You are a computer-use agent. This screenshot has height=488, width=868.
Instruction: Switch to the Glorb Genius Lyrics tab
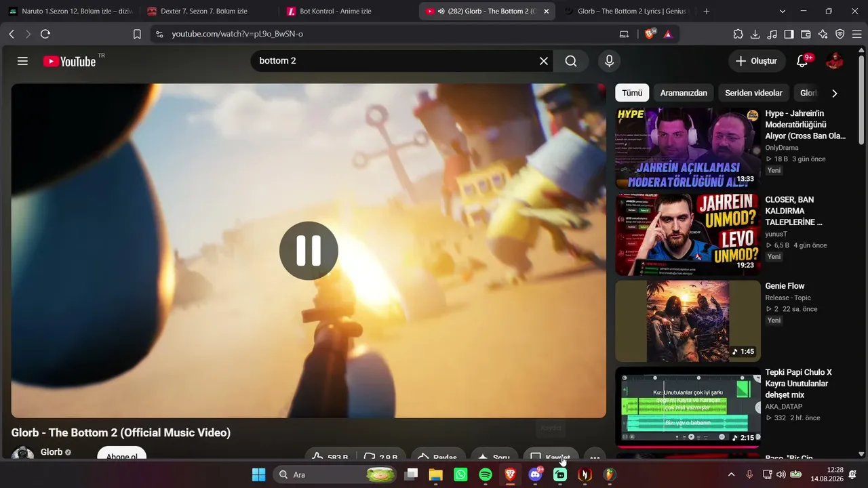tap(626, 12)
